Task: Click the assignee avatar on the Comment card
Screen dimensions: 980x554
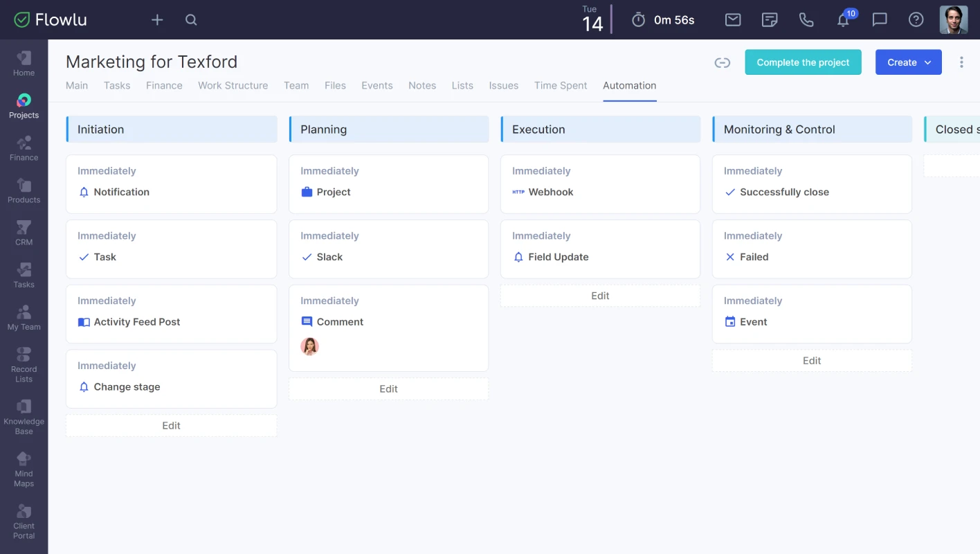Action: click(x=310, y=346)
